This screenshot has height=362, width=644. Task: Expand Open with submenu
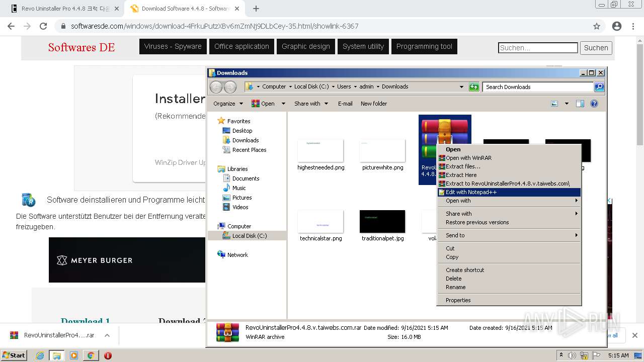click(x=509, y=201)
